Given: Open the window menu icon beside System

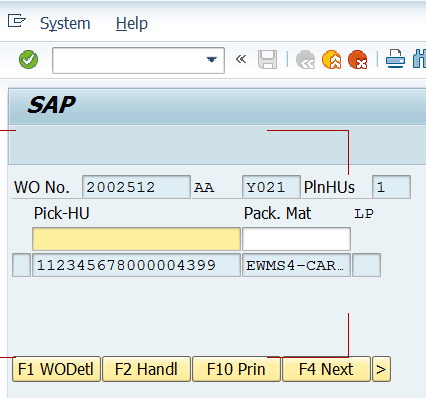Looking at the screenshot, I should pyautogui.click(x=17, y=21).
